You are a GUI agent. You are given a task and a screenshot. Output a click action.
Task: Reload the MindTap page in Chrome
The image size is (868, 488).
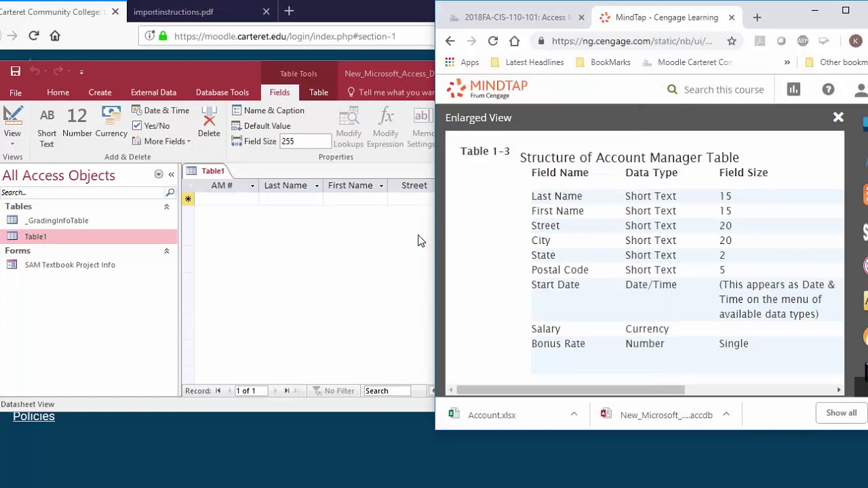tap(493, 41)
